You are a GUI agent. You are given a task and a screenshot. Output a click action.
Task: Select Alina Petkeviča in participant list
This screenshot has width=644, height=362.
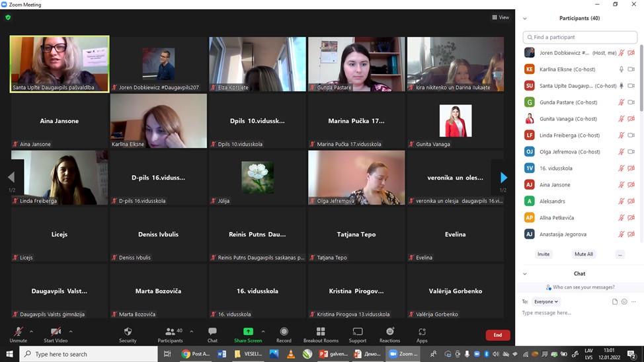click(x=579, y=217)
